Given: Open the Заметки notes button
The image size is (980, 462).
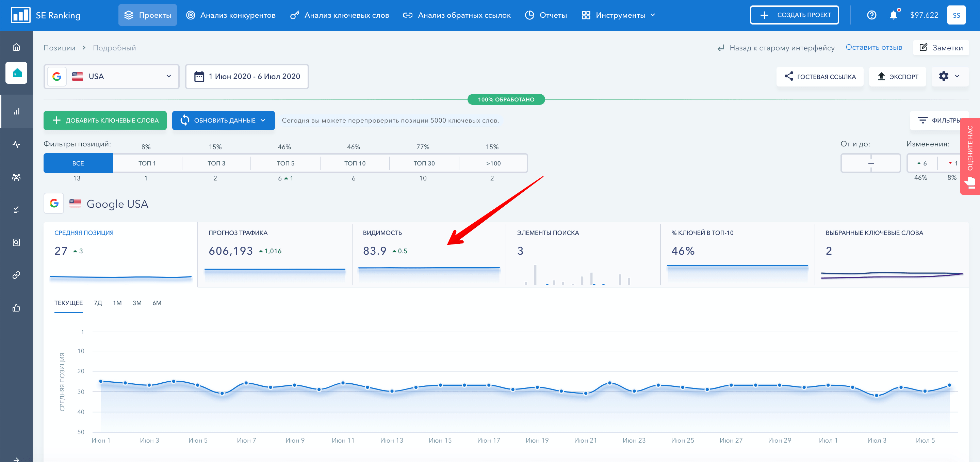Looking at the screenshot, I should [x=941, y=48].
